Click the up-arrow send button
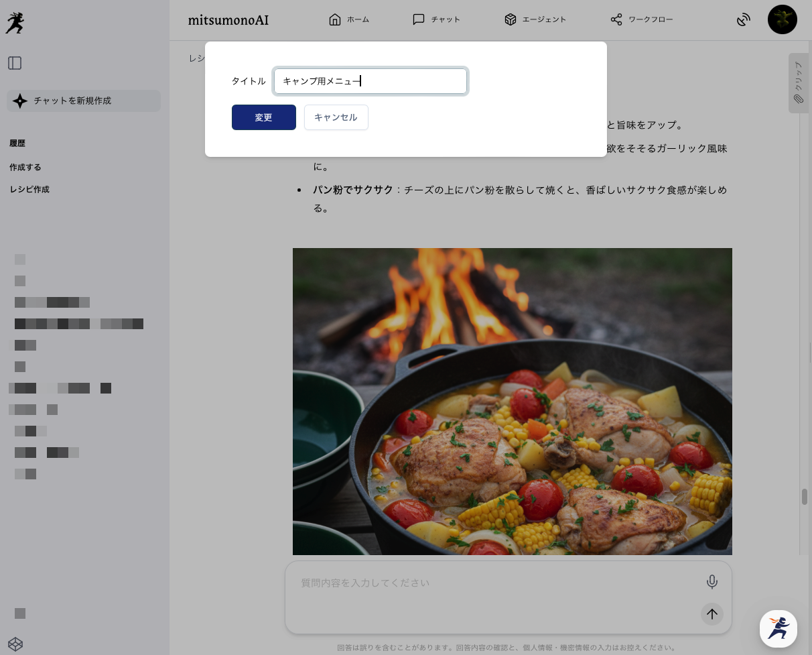The width and height of the screenshot is (812, 655). (712, 613)
